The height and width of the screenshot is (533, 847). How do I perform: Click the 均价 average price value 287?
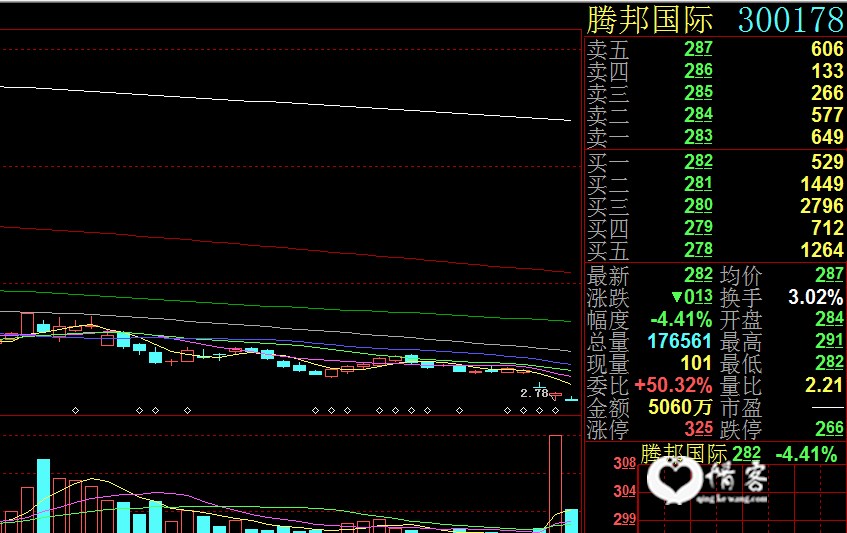pos(829,275)
